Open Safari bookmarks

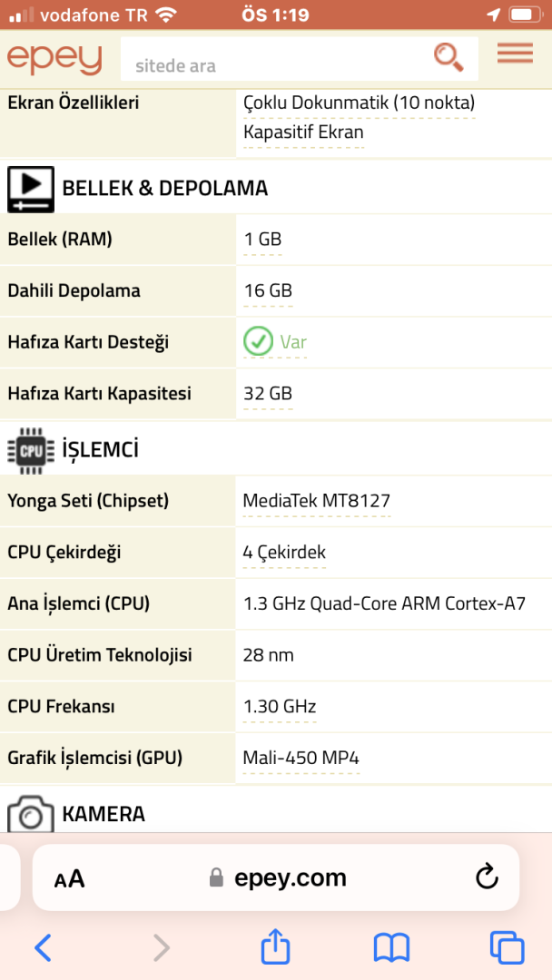click(x=391, y=948)
